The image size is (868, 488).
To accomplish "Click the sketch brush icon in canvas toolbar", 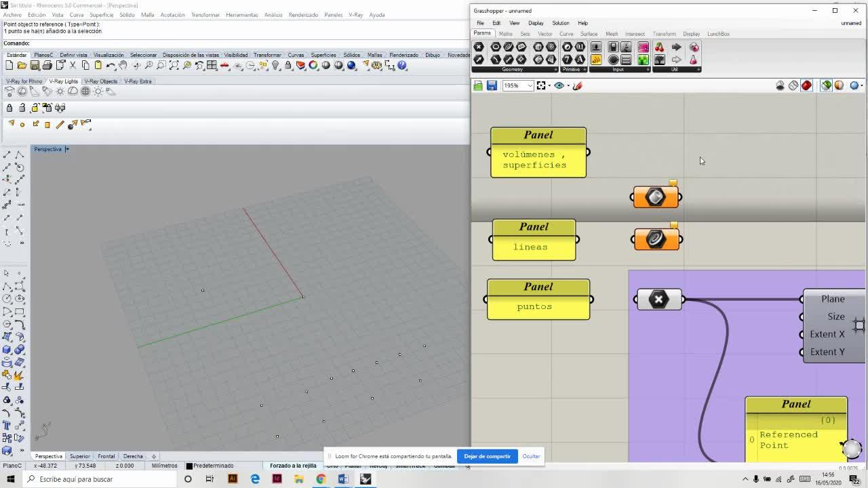I will (x=578, y=85).
